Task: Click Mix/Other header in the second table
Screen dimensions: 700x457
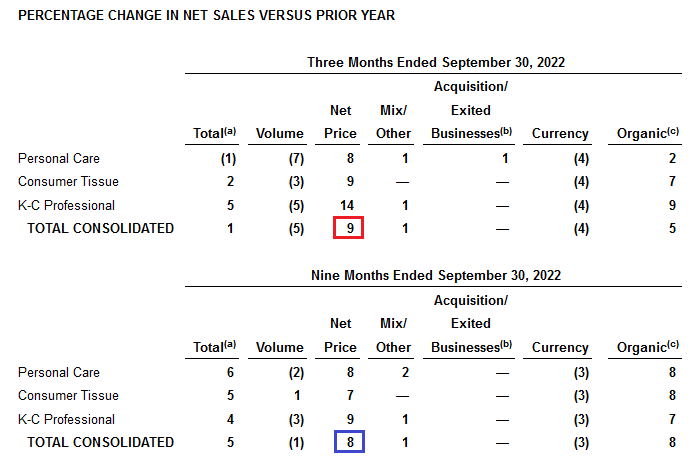Action: (x=393, y=335)
